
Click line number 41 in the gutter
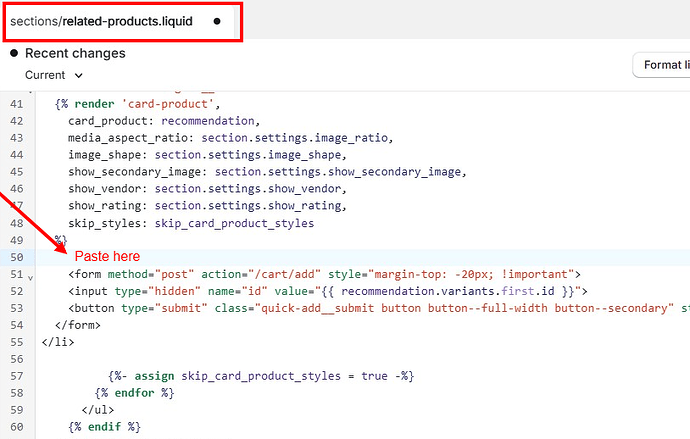click(x=15, y=104)
